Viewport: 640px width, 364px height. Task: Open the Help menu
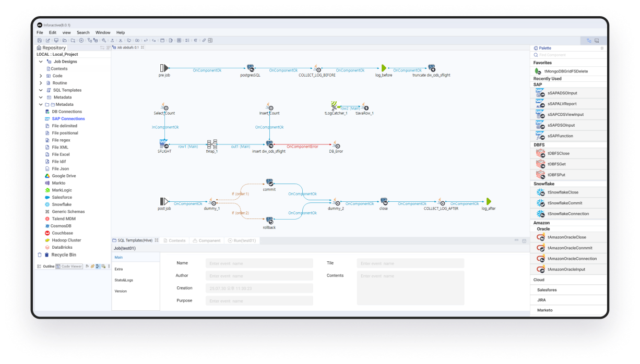[121, 32]
